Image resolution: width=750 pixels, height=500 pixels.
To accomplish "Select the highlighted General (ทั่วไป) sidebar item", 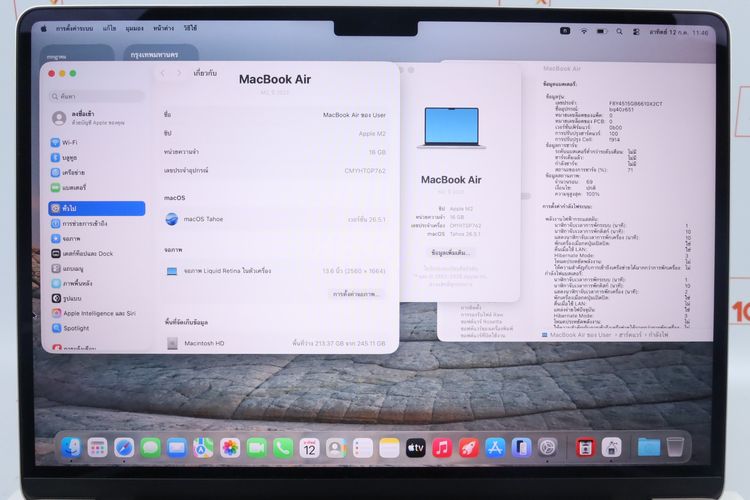I will (97, 208).
